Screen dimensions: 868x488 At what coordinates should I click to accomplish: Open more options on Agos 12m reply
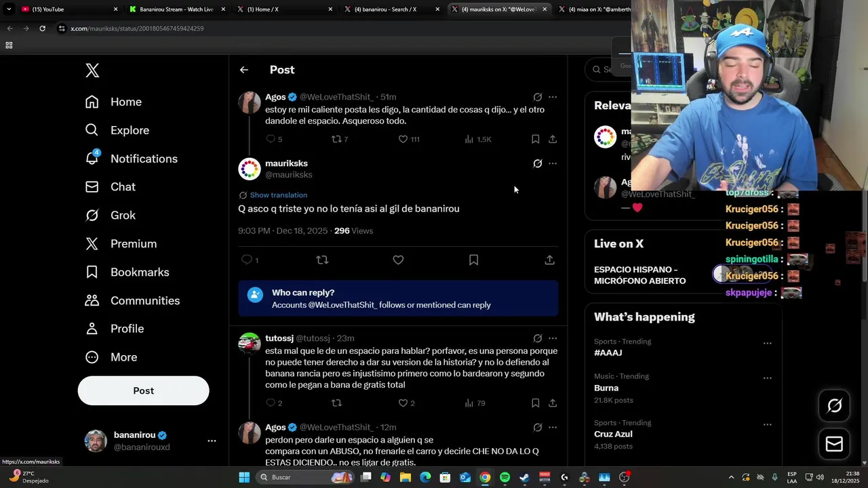pos(553,428)
